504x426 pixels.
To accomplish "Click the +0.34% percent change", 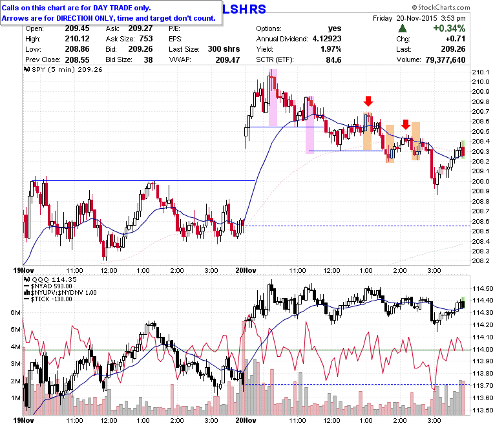I will (x=449, y=28).
